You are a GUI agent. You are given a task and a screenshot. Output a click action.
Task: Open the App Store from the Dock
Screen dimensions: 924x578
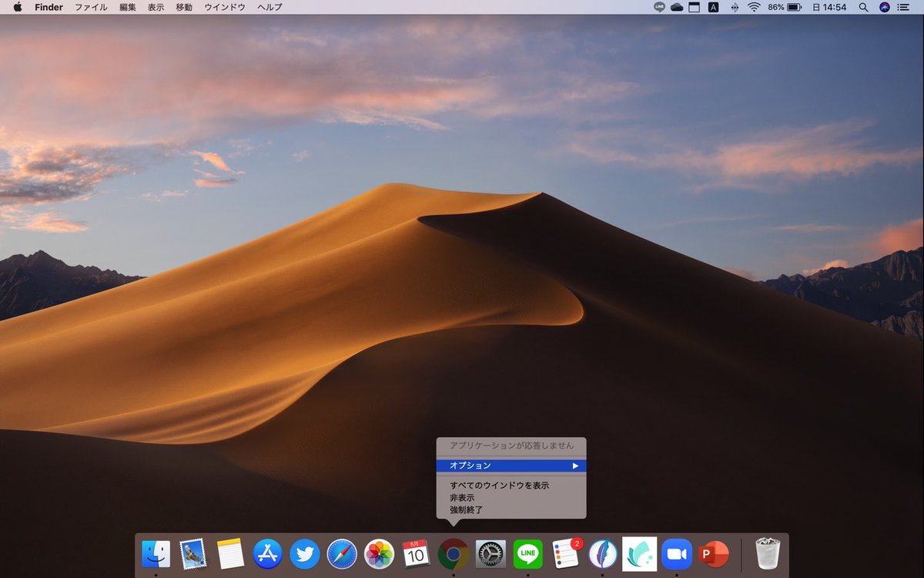click(x=268, y=553)
